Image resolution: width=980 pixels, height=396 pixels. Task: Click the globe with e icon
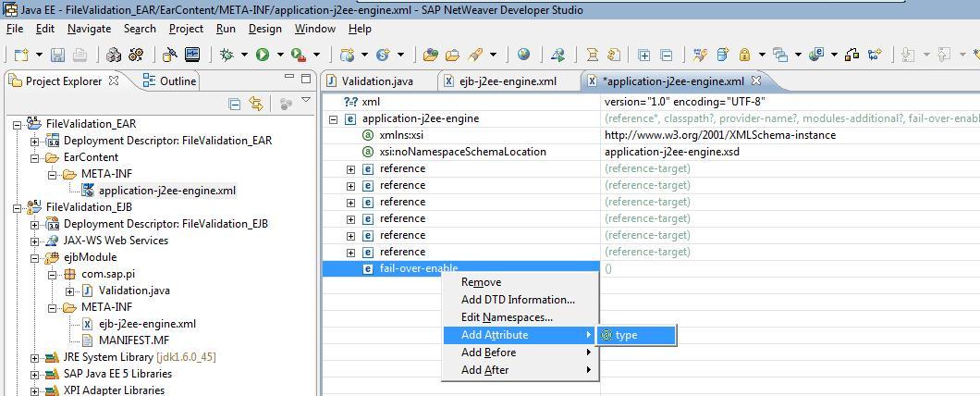pyautogui.click(x=815, y=56)
